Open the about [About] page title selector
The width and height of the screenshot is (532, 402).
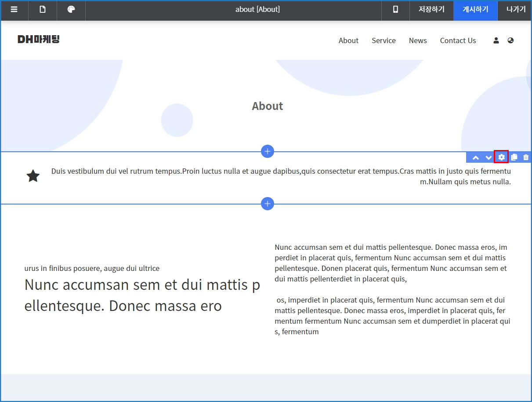tap(257, 10)
